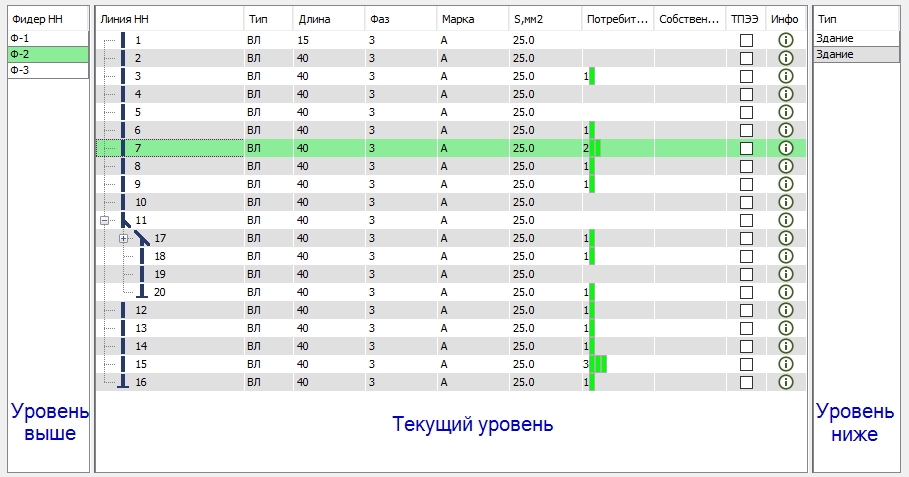
Task: Open info icon for line 9
Action: tap(786, 184)
